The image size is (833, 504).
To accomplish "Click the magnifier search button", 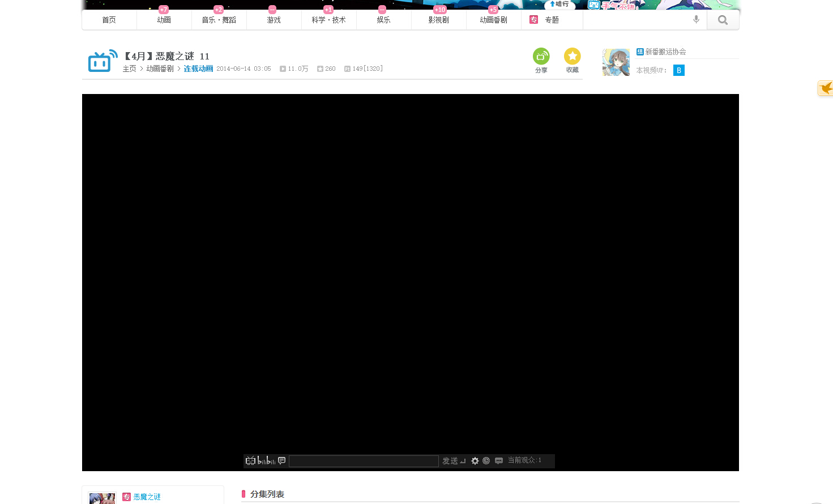I will [723, 20].
